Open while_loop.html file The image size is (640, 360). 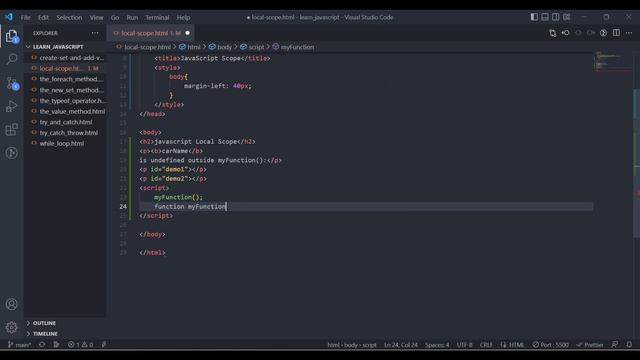coord(65,143)
